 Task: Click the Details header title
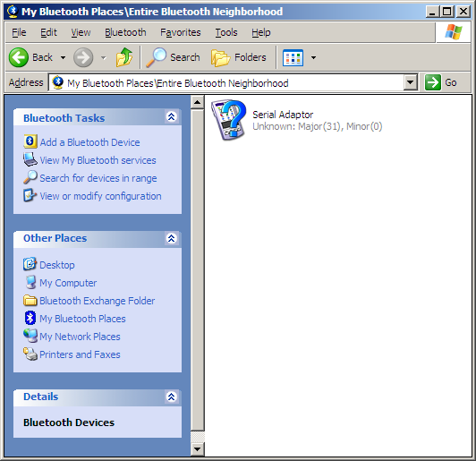click(40, 397)
